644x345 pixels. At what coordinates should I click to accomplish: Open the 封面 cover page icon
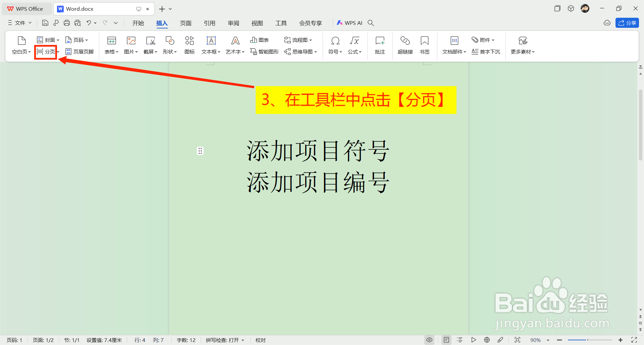coord(40,40)
